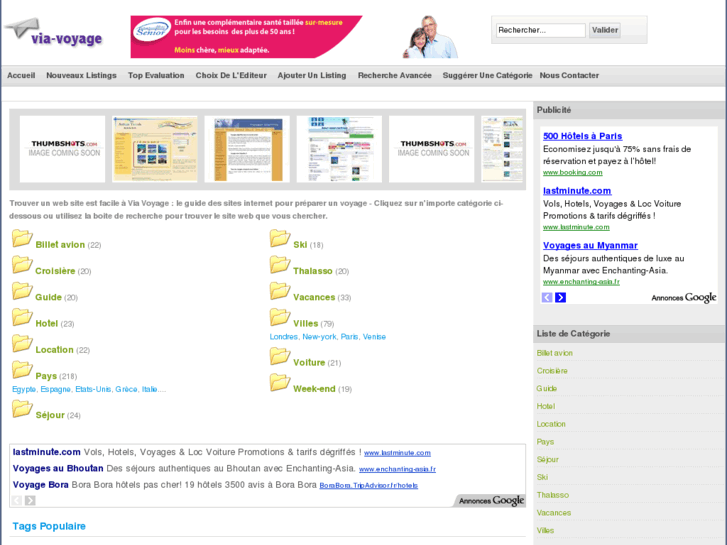Select the Venise subcategory link
This screenshot has width=727, height=545.
(x=374, y=337)
